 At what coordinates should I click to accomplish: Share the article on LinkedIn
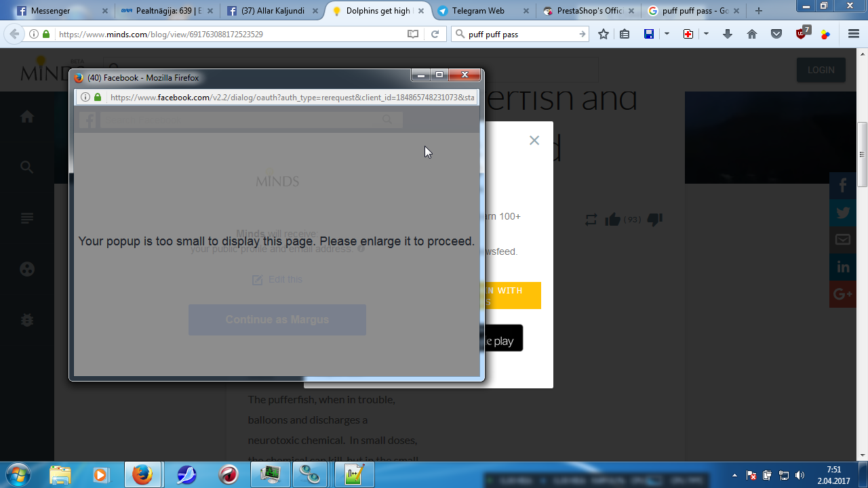[x=844, y=267]
